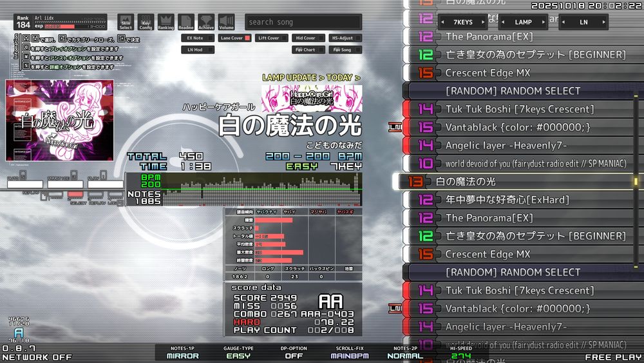This screenshot has width=644, height=363.
Task: Click the PLAY COUNT 002/008 value
Action: coord(330,330)
